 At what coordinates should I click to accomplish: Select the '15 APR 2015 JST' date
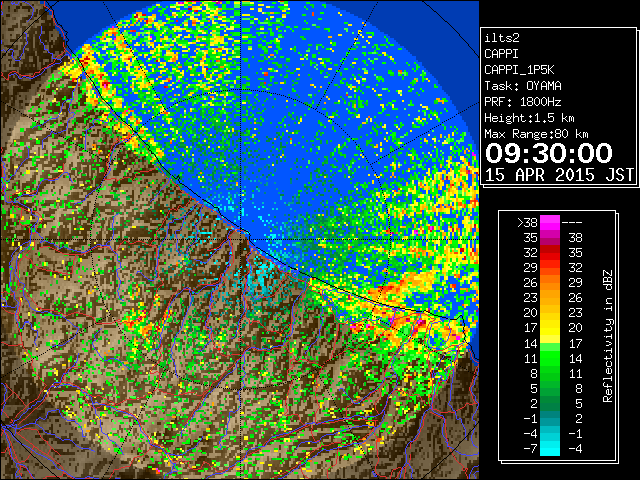coord(559,175)
